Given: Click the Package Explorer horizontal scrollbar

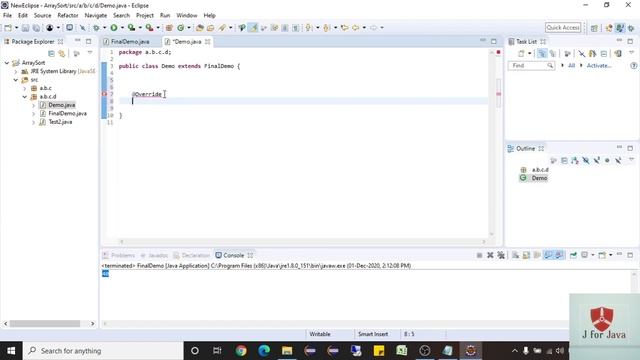Looking at the screenshot, I should [x=45, y=323].
